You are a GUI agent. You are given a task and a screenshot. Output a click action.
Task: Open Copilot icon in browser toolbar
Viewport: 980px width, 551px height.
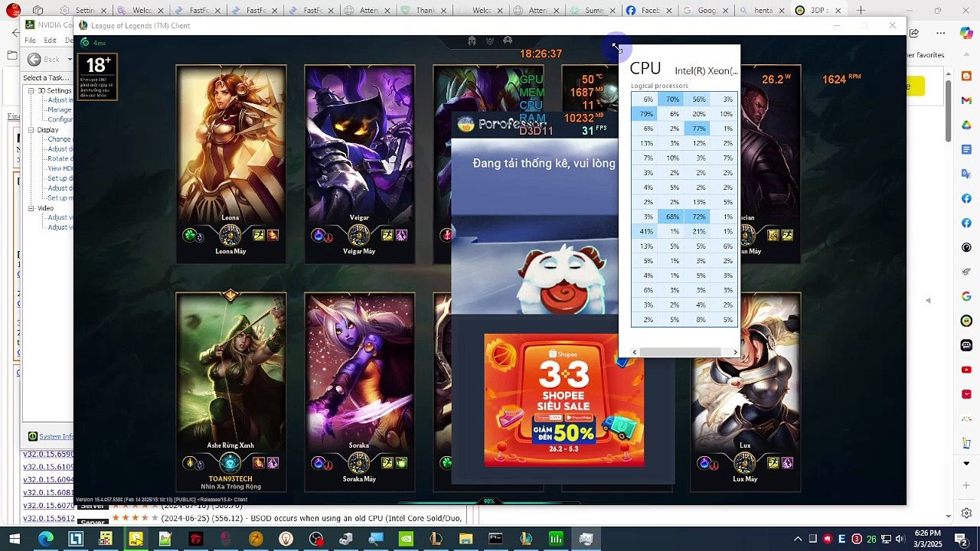coord(966,33)
